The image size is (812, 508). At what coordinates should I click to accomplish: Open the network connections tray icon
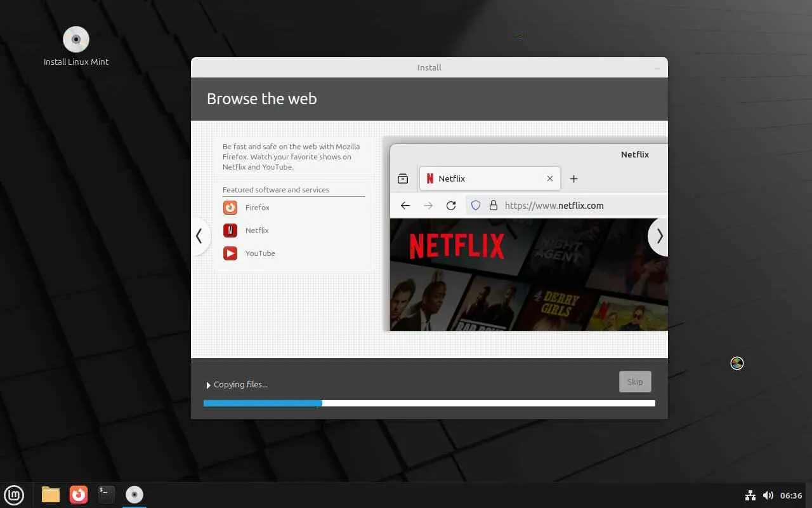tap(750, 495)
